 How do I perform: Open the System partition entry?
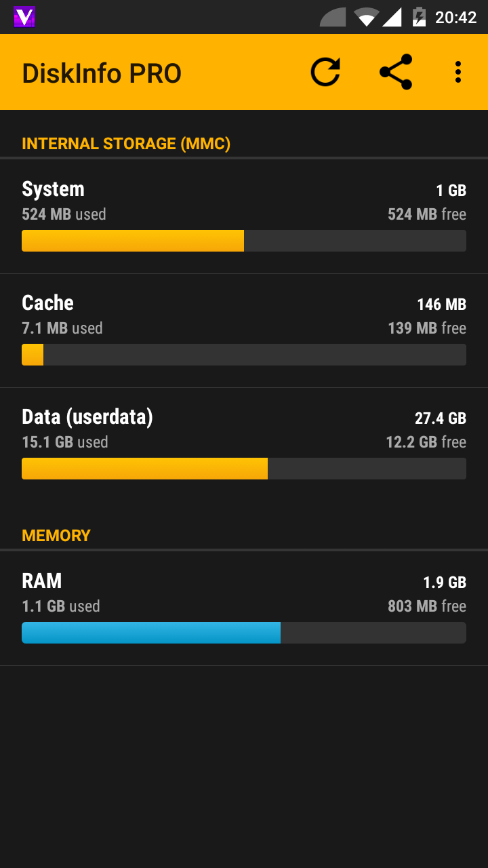point(244,201)
